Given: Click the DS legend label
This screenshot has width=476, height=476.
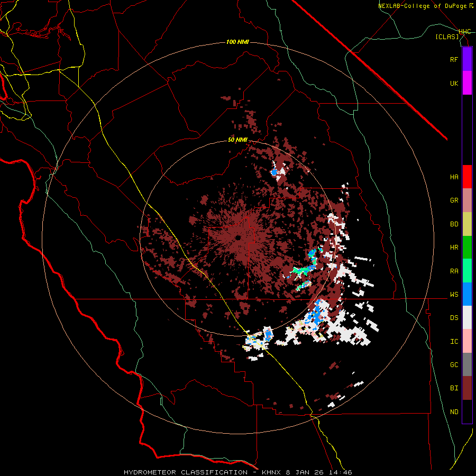Looking at the screenshot, I should tap(454, 318).
